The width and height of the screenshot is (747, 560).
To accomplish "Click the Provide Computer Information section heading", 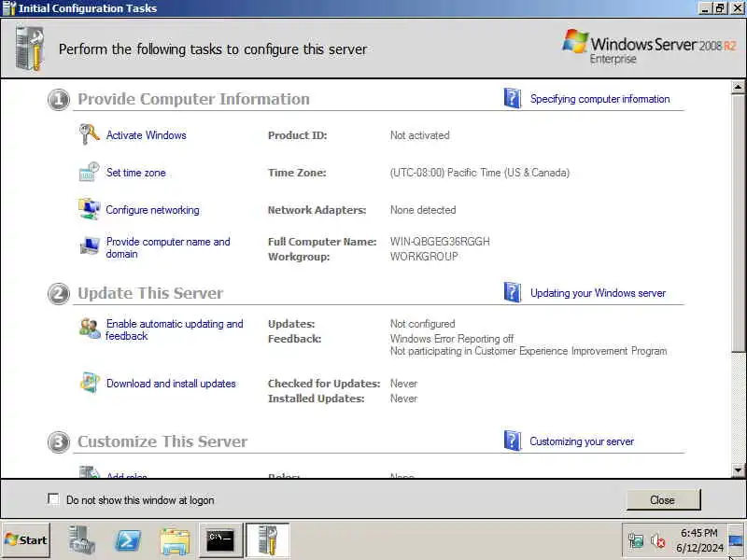I will coord(193,99).
